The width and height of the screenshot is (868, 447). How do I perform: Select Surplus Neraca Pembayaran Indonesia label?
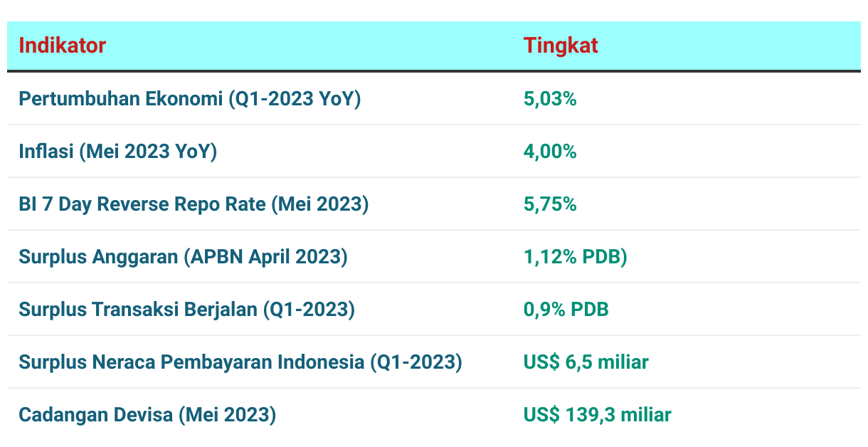240,362
